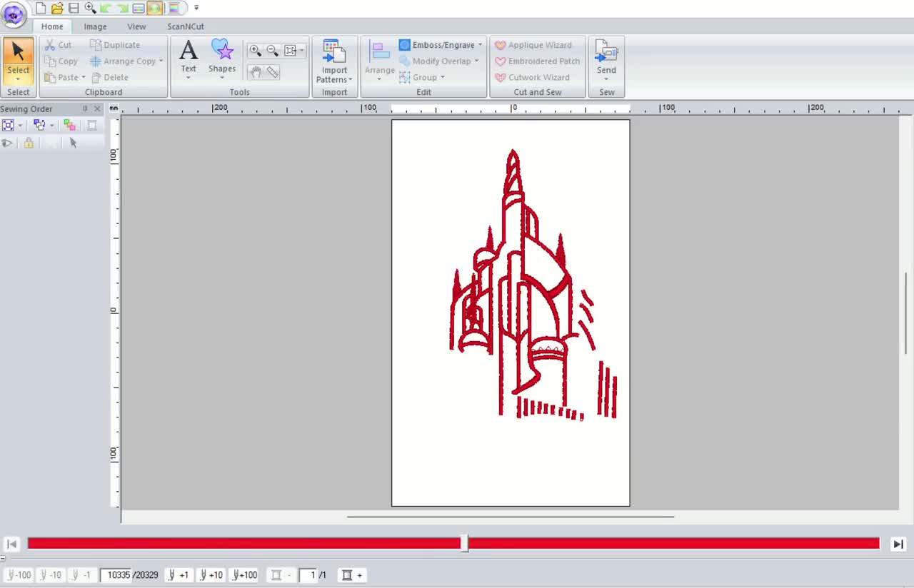Toggle the padlock lock icon in Sewing Order
914x588 pixels.
pyautogui.click(x=29, y=143)
